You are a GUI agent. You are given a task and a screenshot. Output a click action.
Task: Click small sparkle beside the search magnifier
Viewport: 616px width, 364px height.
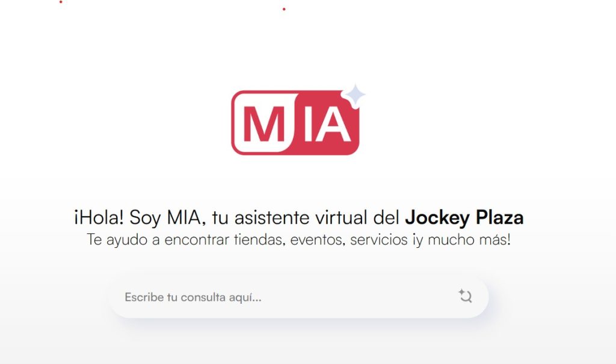(x=461, y=292)
